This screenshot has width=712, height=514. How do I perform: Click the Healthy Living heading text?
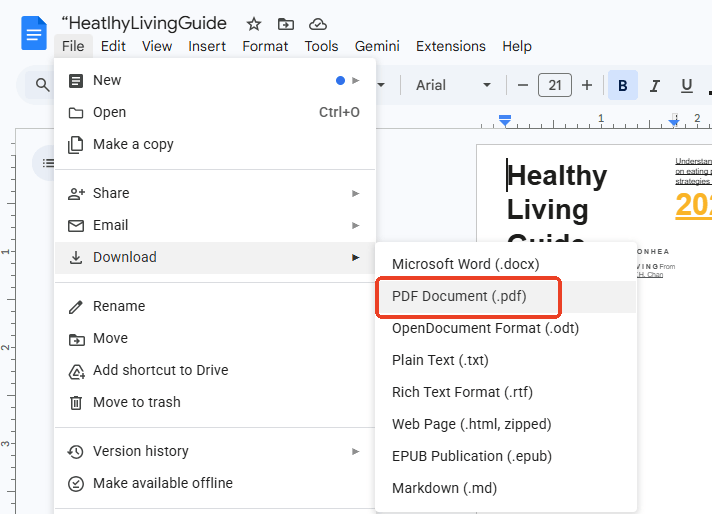tap(557, 193)
